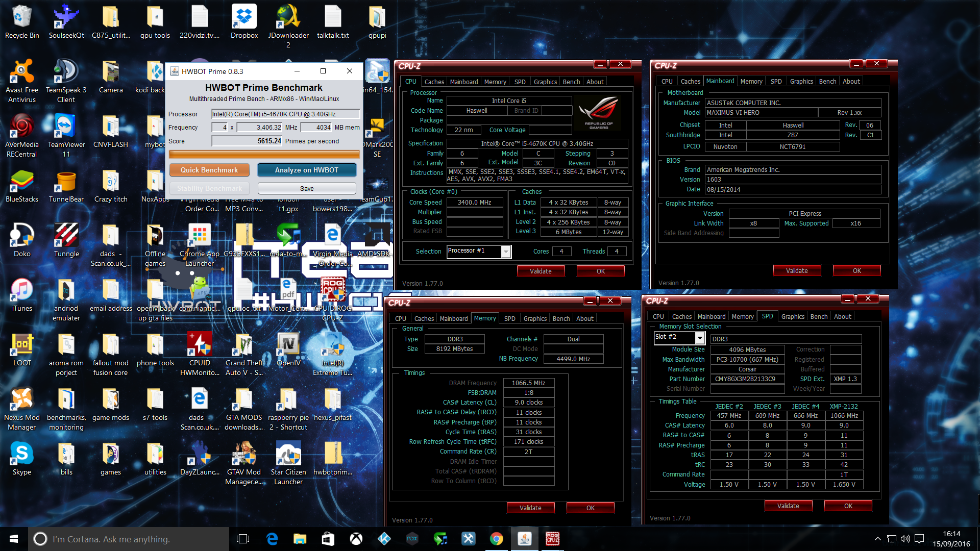Launch BlueStacks desktop shortcut
This screenshot has height=551, width=980.
click(22, 186)
